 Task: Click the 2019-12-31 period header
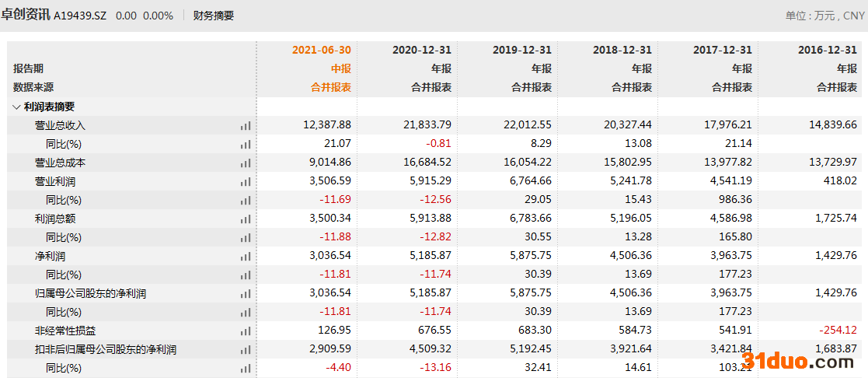(x=521, y=50)
